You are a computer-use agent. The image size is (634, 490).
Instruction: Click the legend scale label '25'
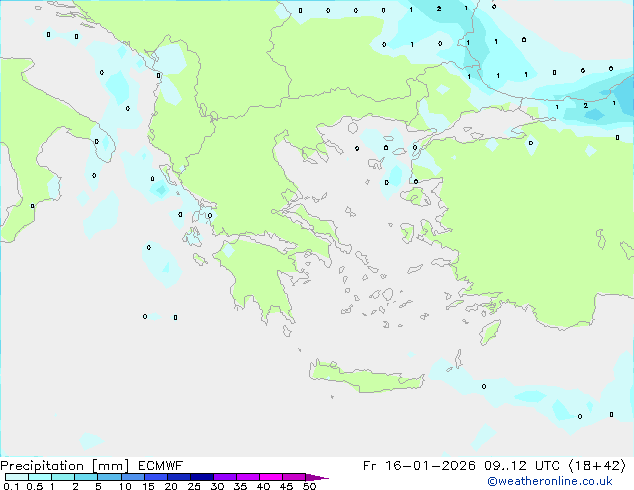pyautogui.click(x=194, y=486)
